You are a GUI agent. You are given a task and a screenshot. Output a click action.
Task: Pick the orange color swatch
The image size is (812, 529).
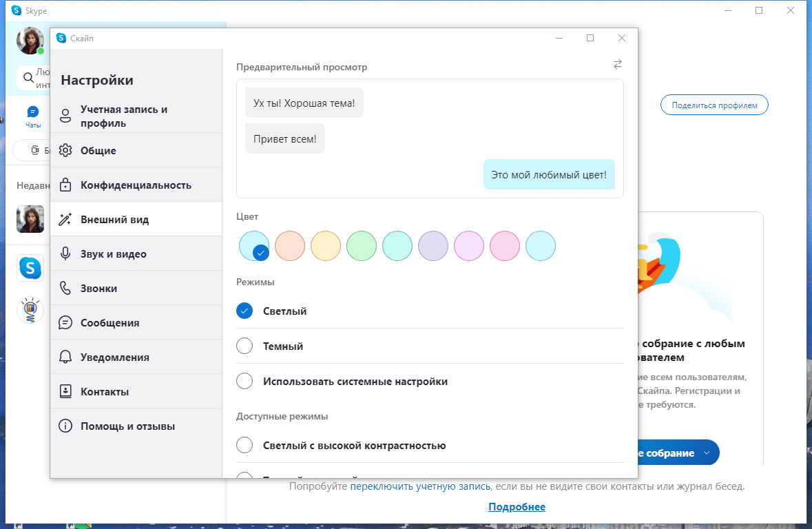pos(289,246)
